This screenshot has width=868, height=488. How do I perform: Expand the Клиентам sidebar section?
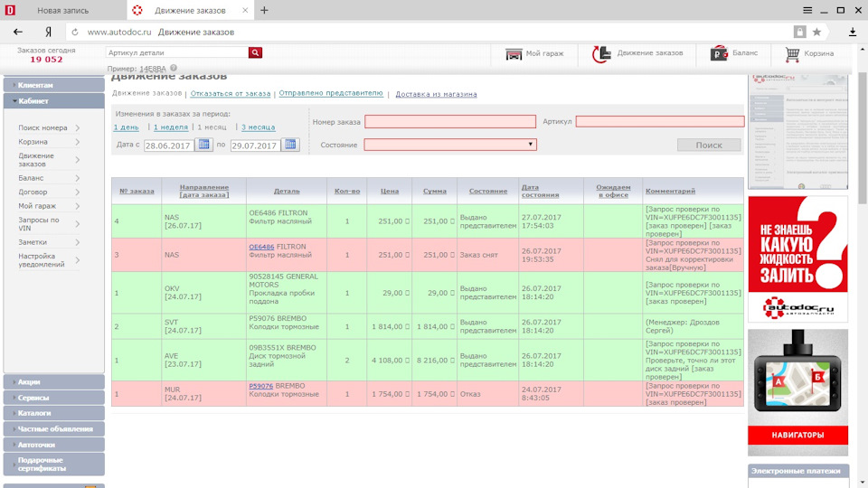[x=53, y=85]
